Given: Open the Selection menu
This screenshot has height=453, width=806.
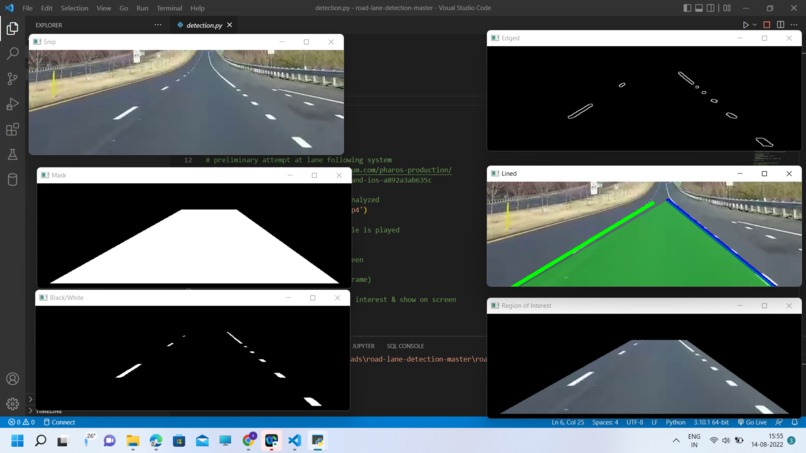Looking at the screenshot, I should (74, 8).
